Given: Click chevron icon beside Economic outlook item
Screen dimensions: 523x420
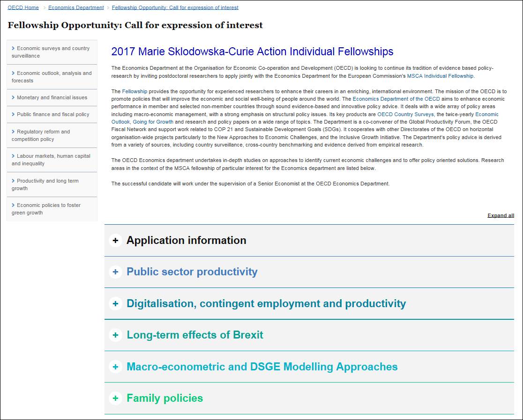Looking at the screenshot, I should click(x=13, y=73).
